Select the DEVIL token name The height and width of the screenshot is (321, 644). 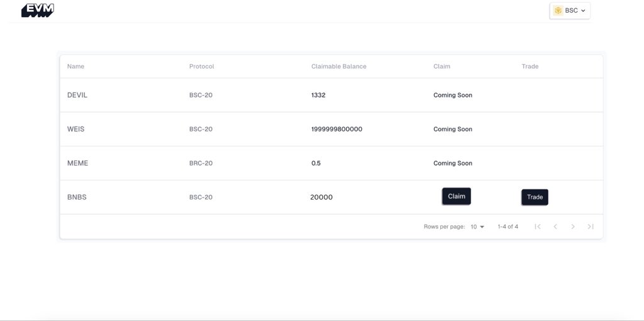coord(77,95)
